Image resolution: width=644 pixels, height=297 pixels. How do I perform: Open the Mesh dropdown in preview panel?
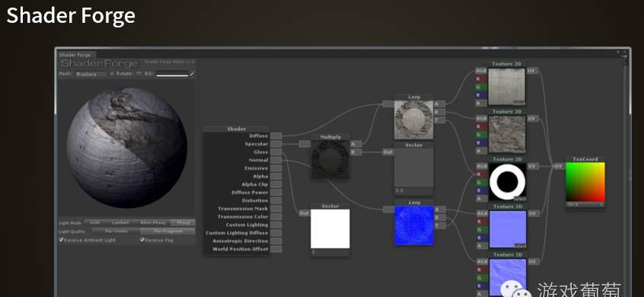click(91, 75)
